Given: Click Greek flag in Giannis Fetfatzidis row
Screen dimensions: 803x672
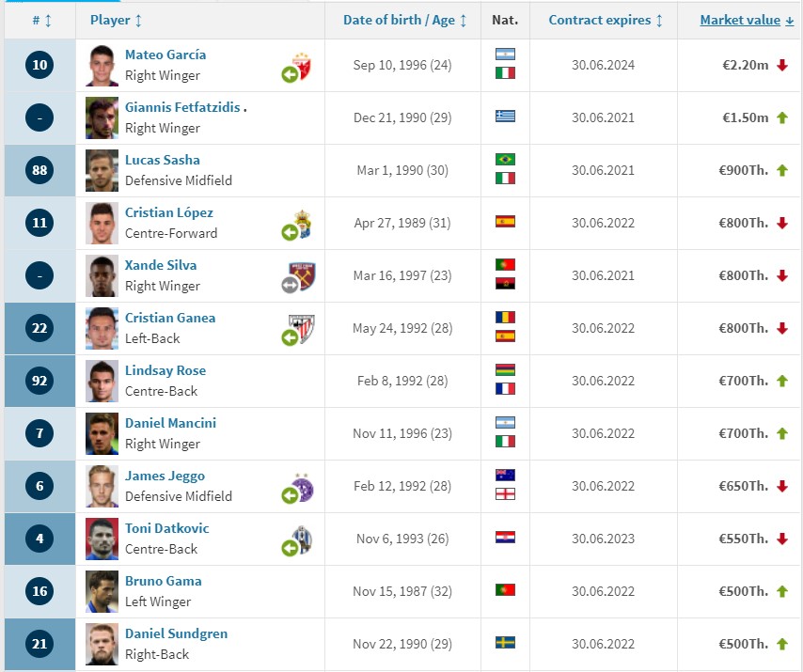Looking at the screenshot, I should tap(505, 117).
